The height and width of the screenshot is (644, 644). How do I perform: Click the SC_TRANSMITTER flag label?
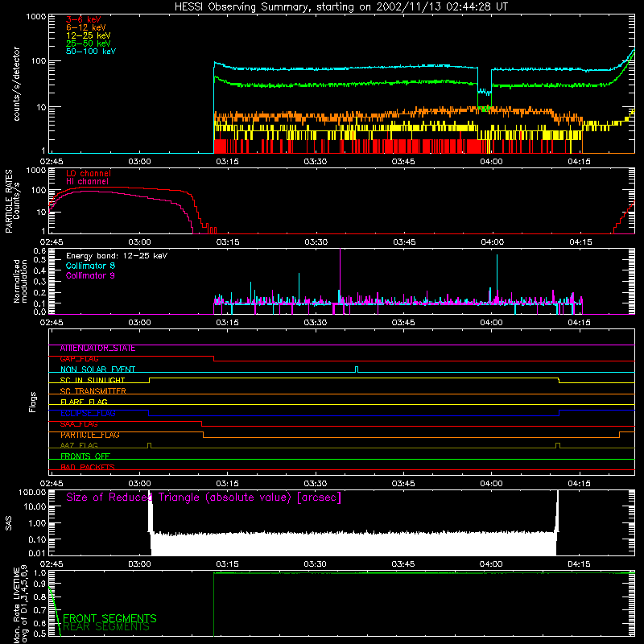point(93,391)
